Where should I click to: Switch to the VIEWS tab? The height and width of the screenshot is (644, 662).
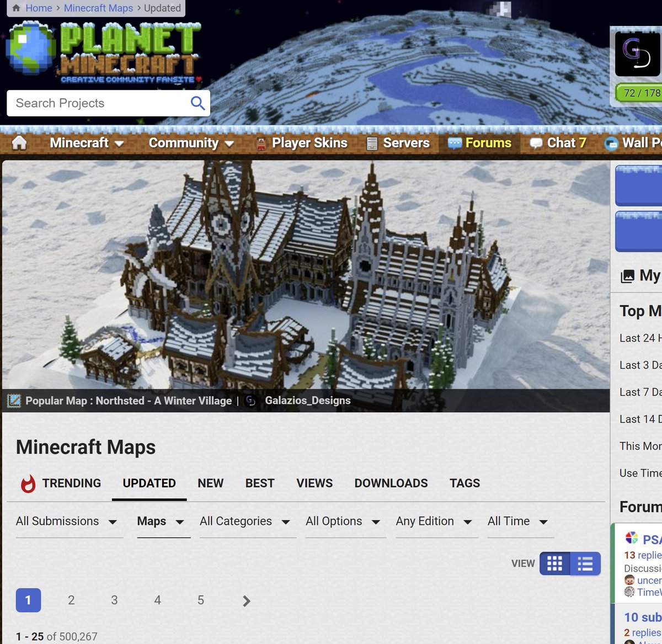(314, 483)
